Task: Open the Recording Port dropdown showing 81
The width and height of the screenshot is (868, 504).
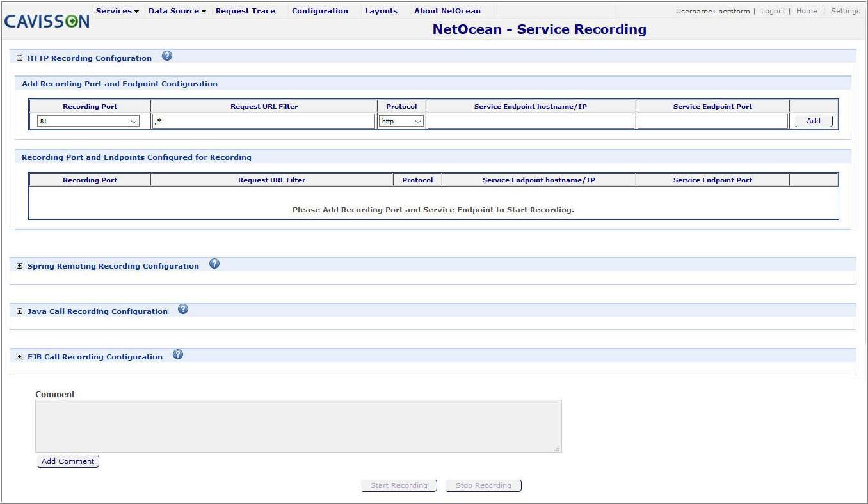Action: pyautogui.click(x=88, y=122)
